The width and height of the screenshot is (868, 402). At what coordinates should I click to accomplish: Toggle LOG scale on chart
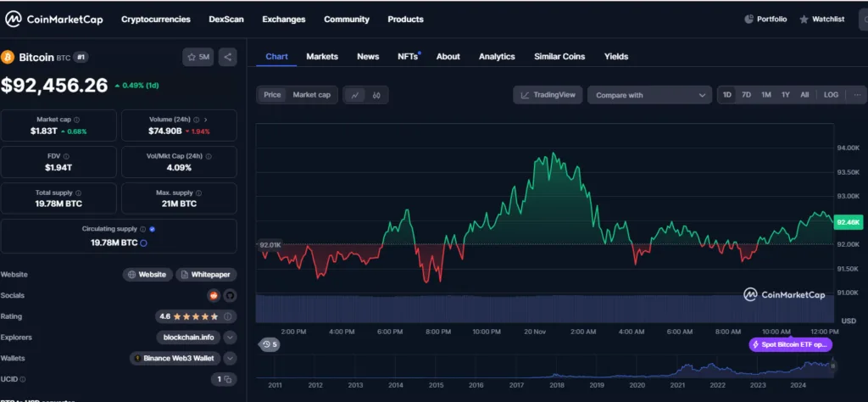[831, 95]
